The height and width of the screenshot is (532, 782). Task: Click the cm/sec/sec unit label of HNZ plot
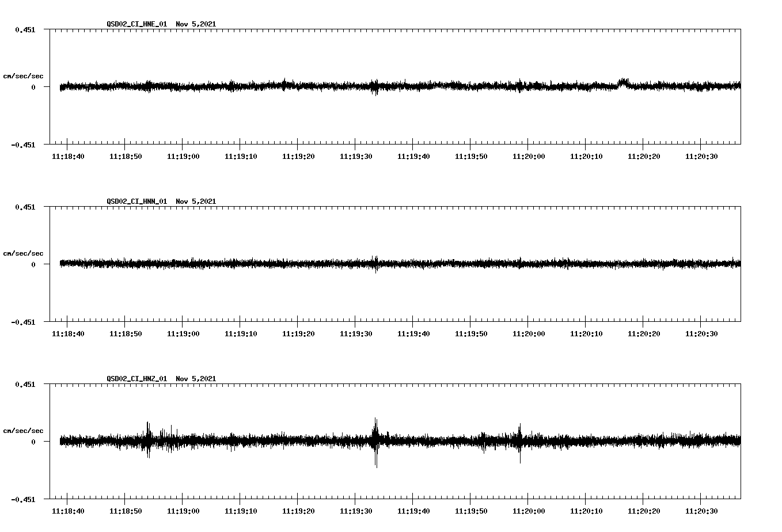24,431
